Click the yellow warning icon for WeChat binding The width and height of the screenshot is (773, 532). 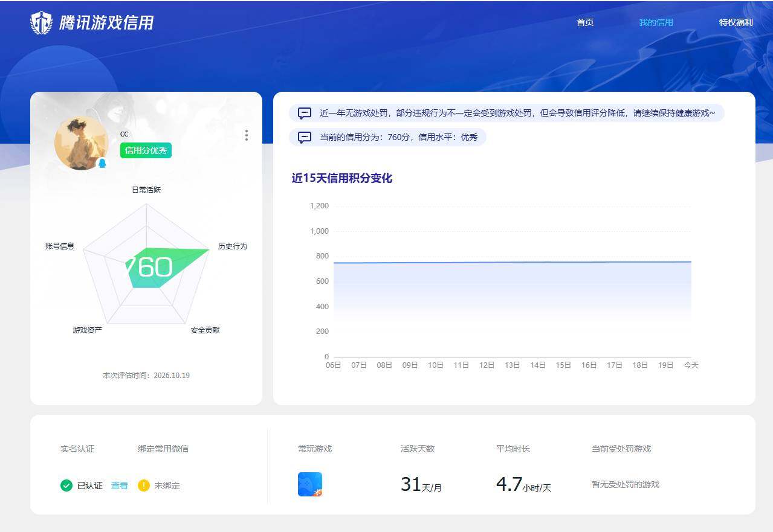[143, 486]
